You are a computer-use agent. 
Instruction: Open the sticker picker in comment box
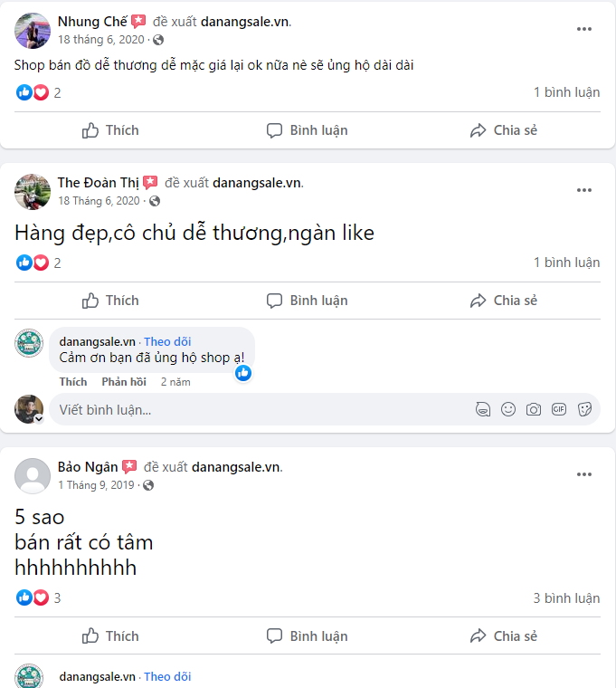[584, 409]
